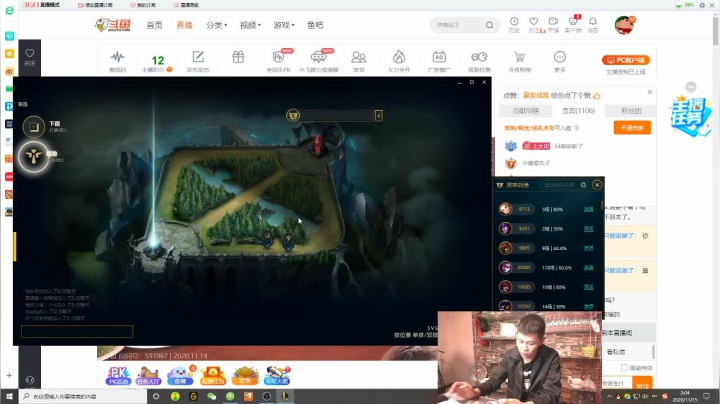Click the support marker on the map
This screenshot has width=720, height=404.
[288, 240]
